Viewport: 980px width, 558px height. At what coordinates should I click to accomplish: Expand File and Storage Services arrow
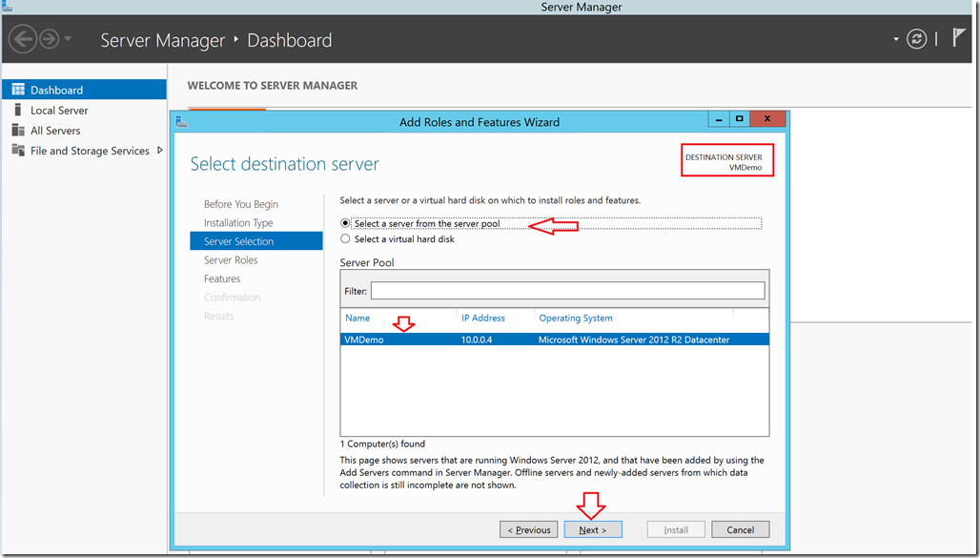coord(160,150)
